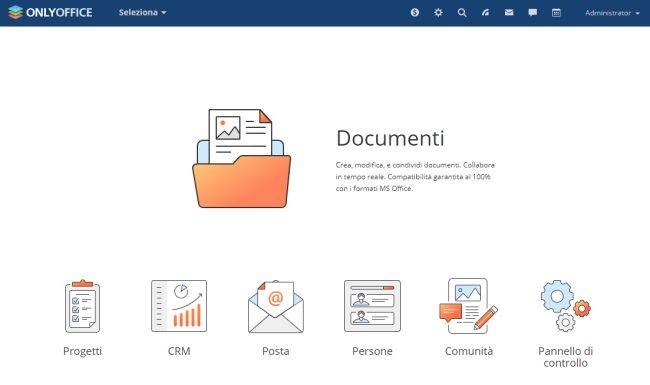Open the Pannello di controllo gears icon

[565, 306]
